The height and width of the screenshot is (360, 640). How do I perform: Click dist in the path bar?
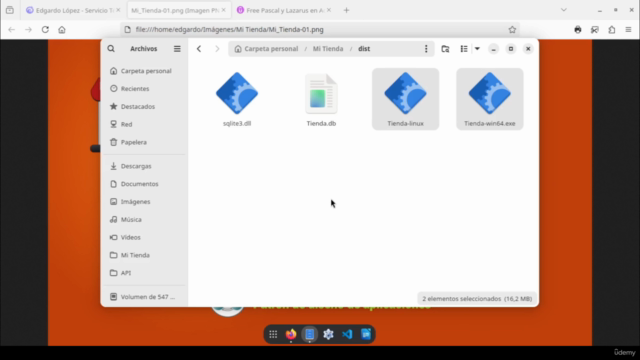pyautogui.click(x=364, y=49)
